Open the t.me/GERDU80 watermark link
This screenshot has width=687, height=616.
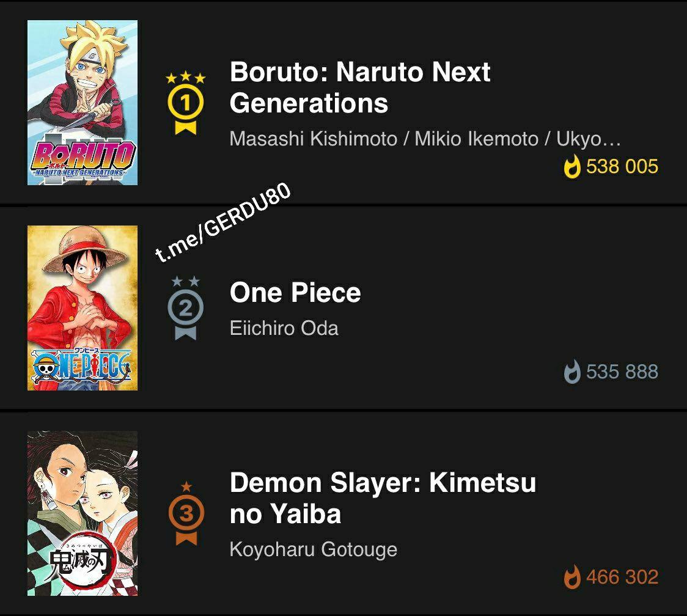pos(222,223)
